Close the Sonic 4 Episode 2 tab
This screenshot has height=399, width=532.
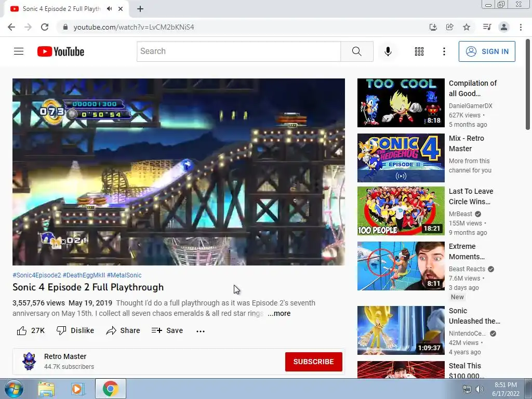121,9
